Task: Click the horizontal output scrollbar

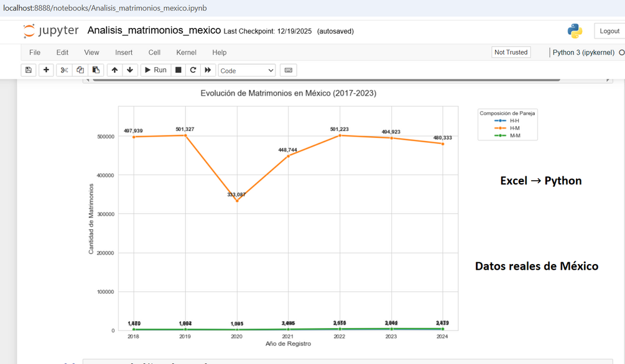Action: tap(326, 80)
